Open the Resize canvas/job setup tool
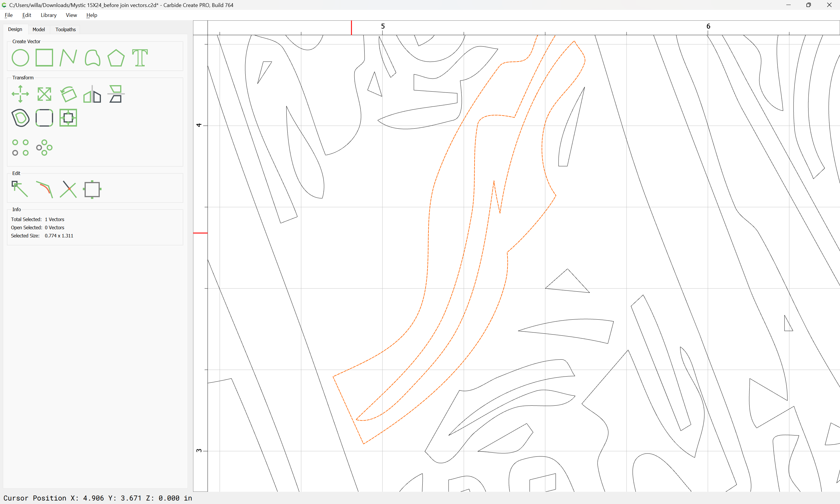 click(92, 190)
